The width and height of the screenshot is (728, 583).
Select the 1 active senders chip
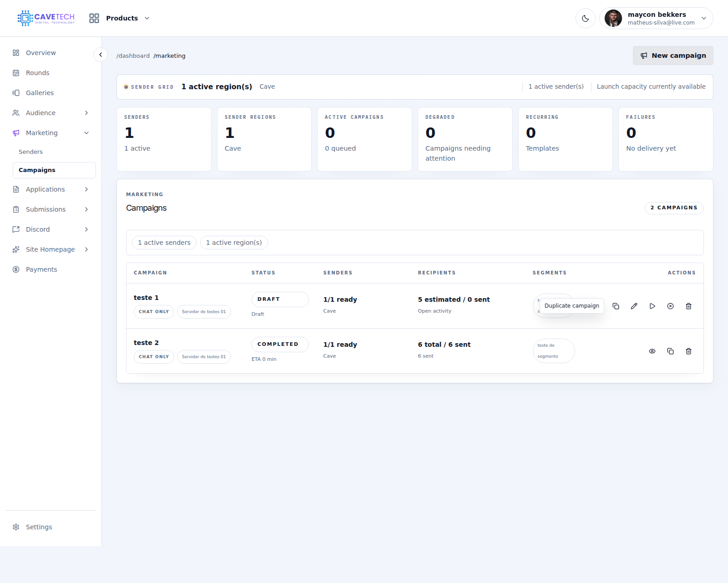pos(164,243)
